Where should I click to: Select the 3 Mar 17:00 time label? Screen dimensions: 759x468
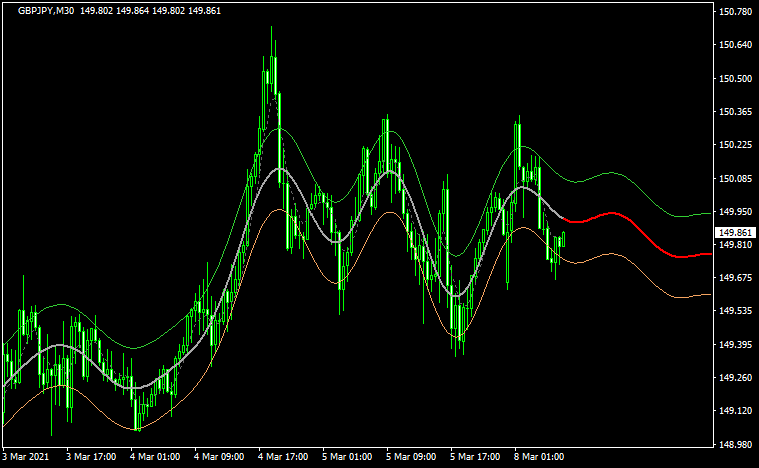(91, 457)
